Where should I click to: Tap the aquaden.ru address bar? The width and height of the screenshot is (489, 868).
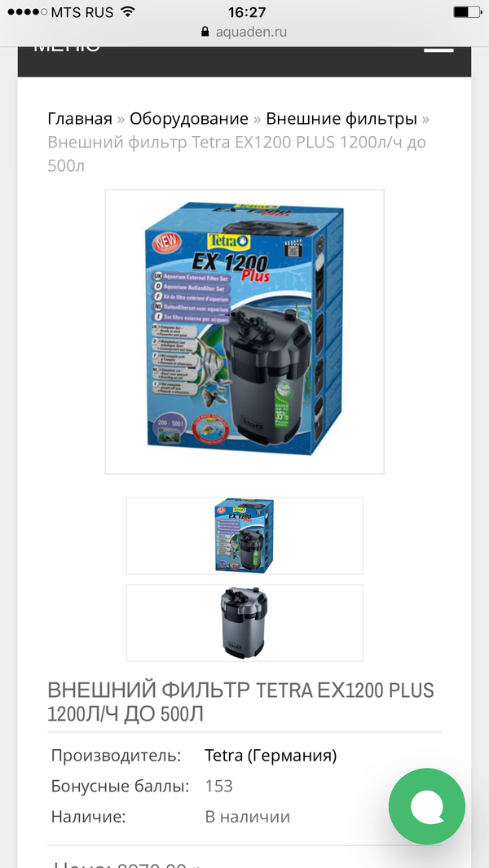click(x=244, y=32)
